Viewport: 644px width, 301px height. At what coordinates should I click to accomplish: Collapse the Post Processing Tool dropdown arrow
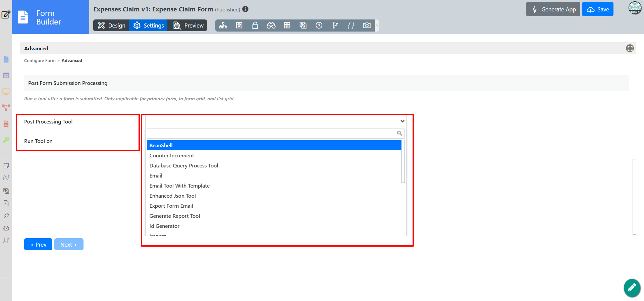point(402,121)
